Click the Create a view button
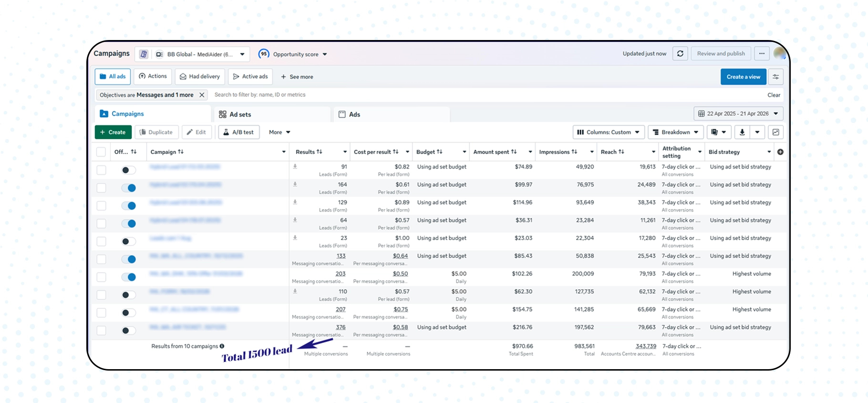The image size is (868, 403). click(x=743, y=77)
